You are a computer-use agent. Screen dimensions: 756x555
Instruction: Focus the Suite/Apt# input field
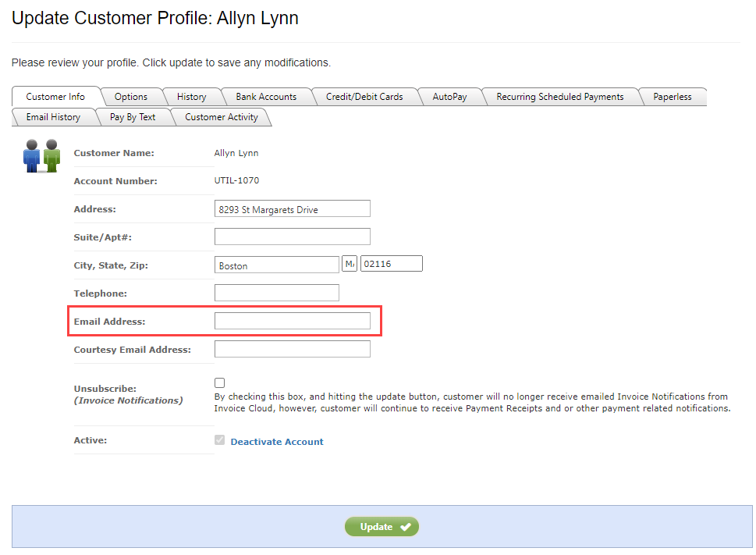292,237
